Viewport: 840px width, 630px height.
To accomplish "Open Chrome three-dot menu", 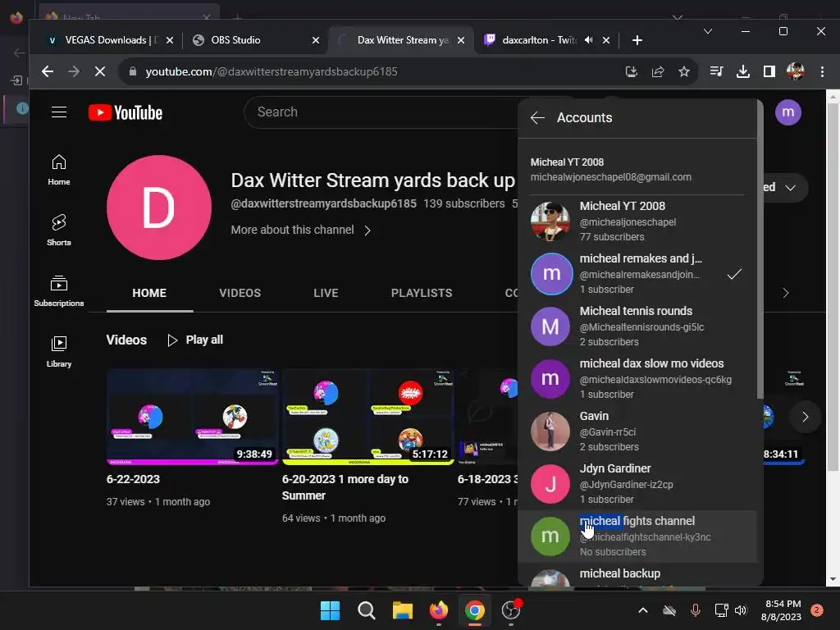I will (x=822, y=71).
